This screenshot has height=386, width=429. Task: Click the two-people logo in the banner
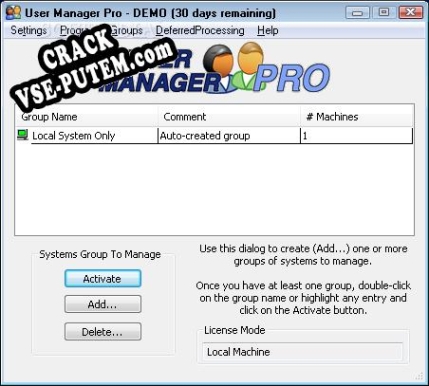click(234, 67)
